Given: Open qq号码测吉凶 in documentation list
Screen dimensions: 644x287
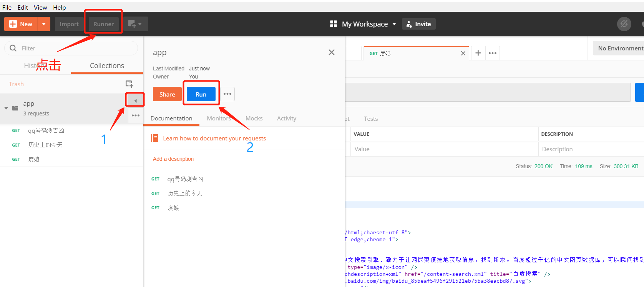Looking at the screenshot, I should point(185,179).
